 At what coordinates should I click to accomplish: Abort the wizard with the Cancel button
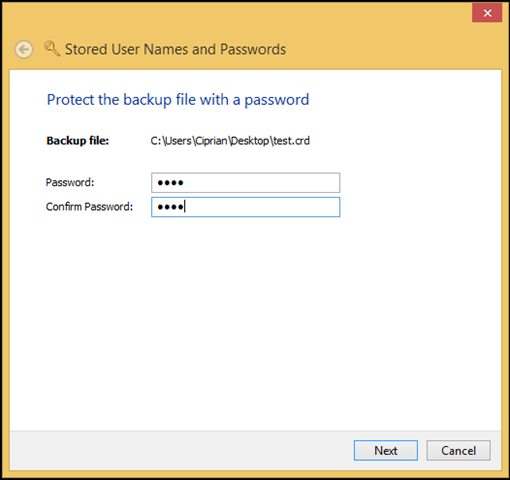(x=458, y=451)
